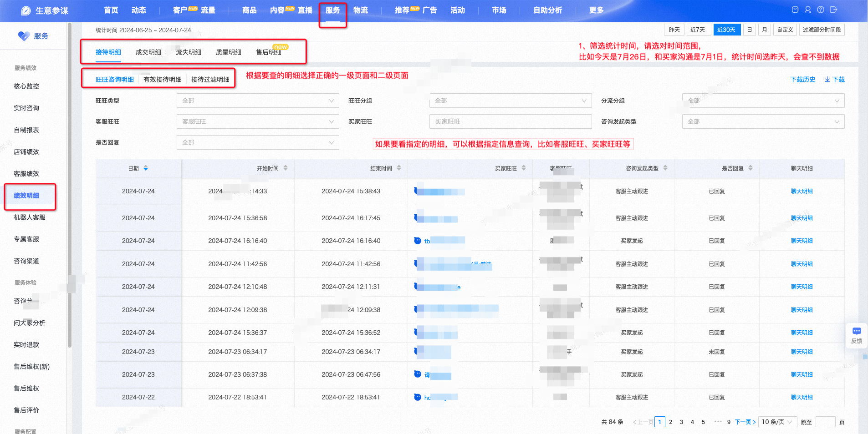Click the download arrow icon beside 下载

click(x=827, y=80)
